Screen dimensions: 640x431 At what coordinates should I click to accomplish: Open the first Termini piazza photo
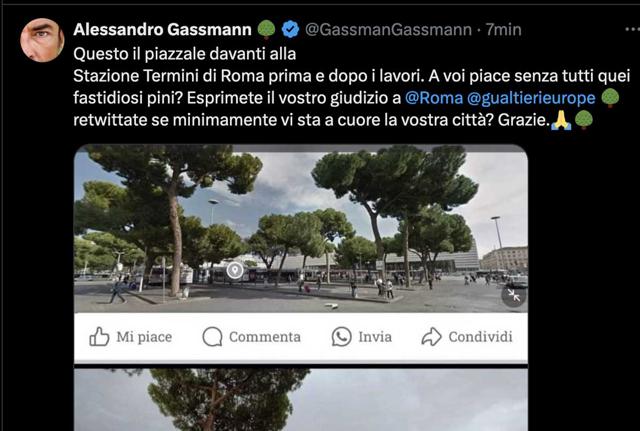[x=301, y=231]
